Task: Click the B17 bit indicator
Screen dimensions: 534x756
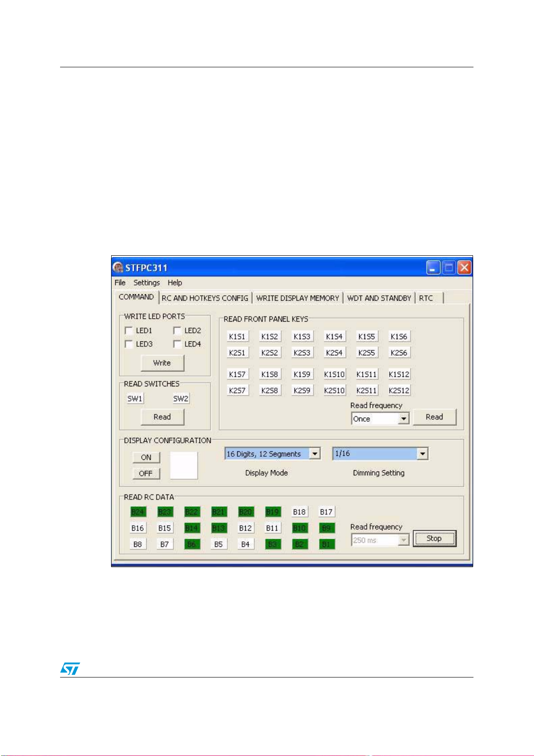Action: coord(326,512)
